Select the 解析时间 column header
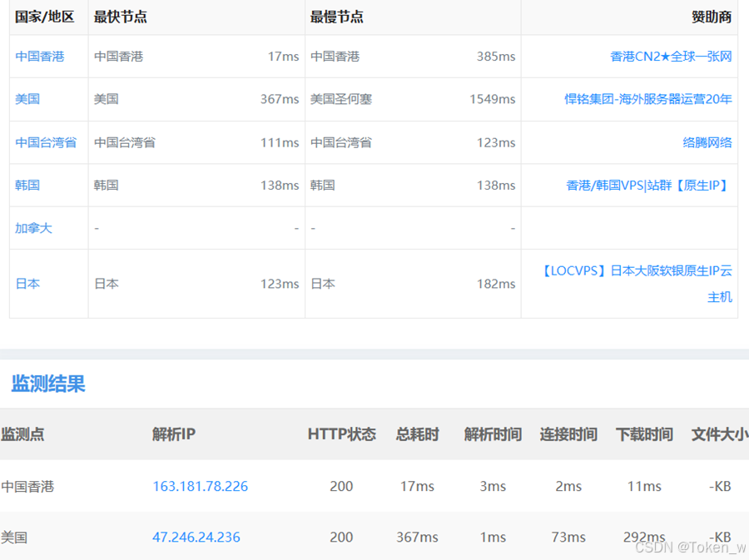 [493, 434]
